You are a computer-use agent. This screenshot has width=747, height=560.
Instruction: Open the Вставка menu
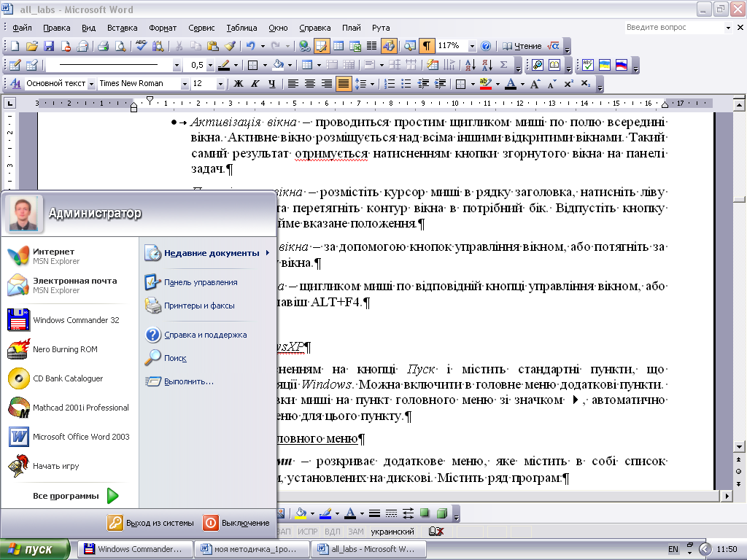(122, 28)
